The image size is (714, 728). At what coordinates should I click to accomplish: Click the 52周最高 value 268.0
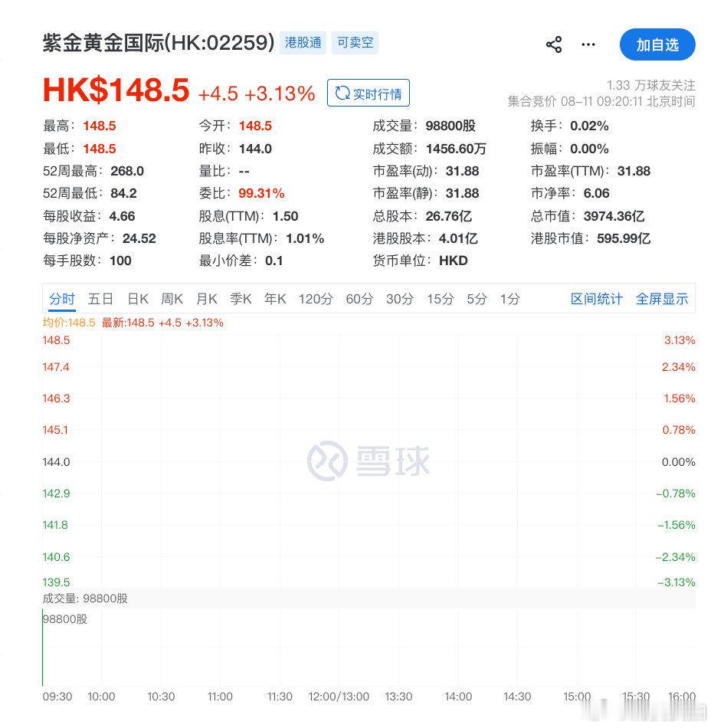tap(127, 172)
